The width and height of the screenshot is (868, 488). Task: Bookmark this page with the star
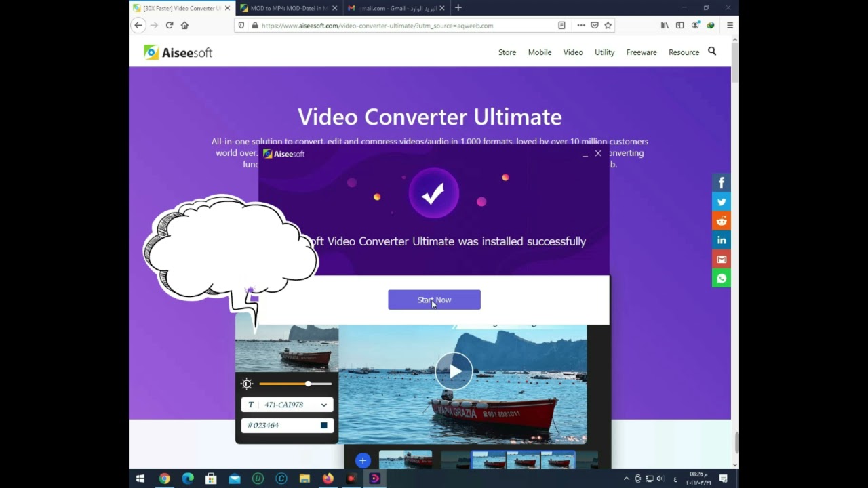point(608,25)
